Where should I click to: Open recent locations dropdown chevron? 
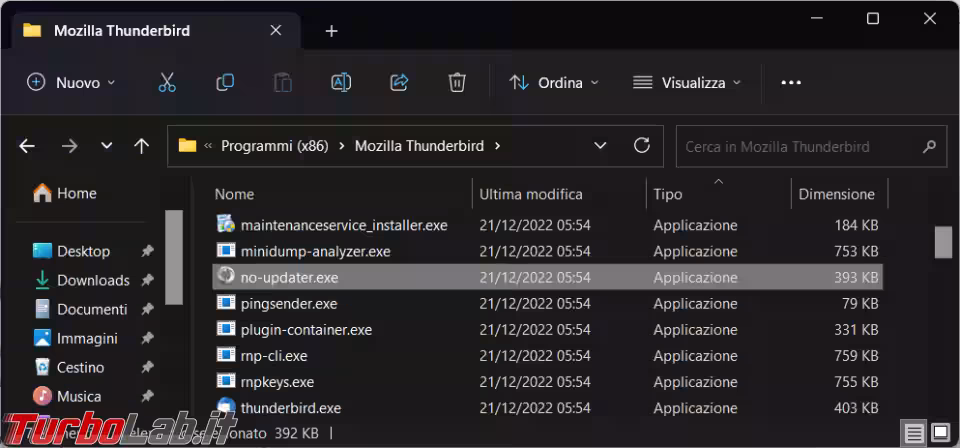pyautogui.click(x=107, y=146)
